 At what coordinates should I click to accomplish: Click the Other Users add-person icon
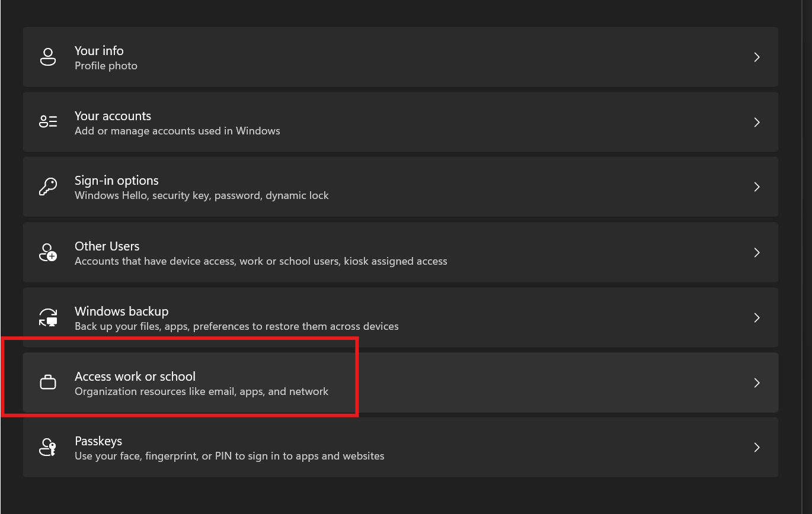(48, 252)
